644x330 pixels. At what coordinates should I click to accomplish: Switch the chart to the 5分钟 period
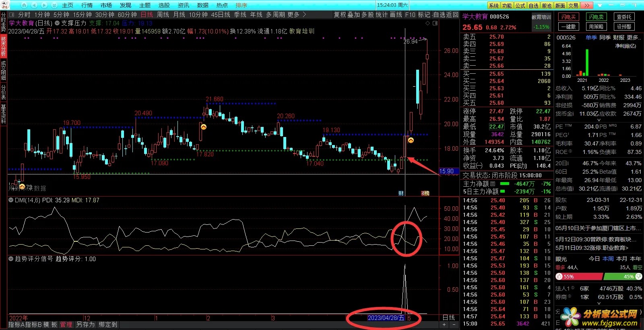(x=61, y=15)
